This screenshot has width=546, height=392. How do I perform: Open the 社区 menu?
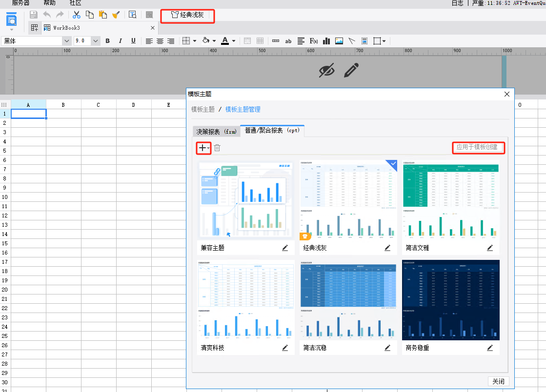[x=75, y=3]
